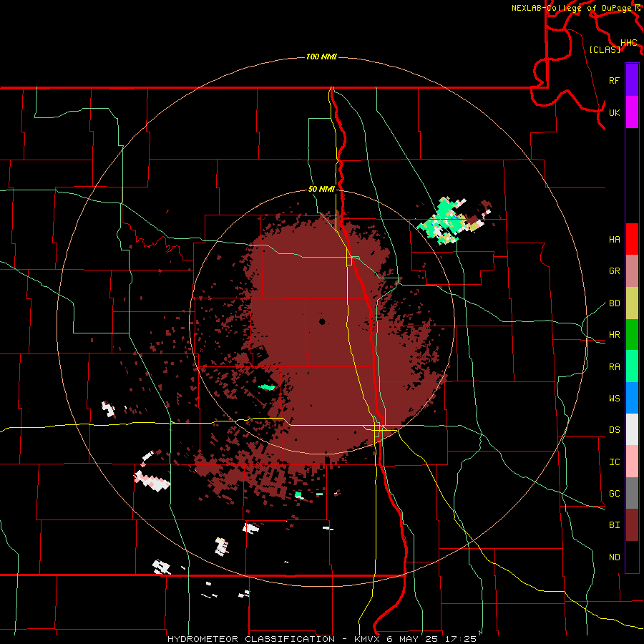Click the NEXLAB-College of DuPage credit text

click(x=572, y=8)
